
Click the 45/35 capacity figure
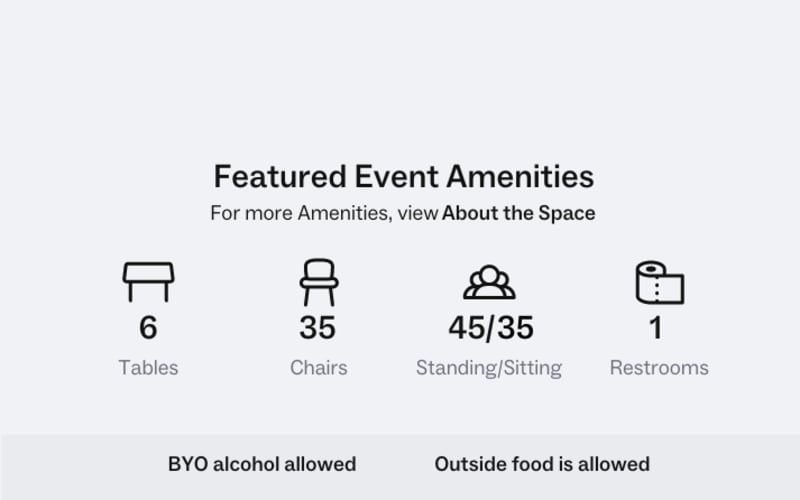(491, 328)
